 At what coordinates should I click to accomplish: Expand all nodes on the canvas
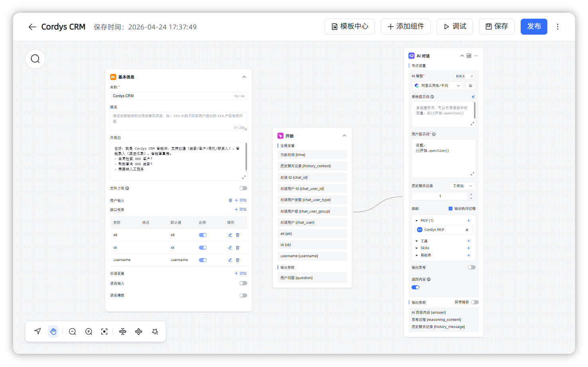point(139,332)
